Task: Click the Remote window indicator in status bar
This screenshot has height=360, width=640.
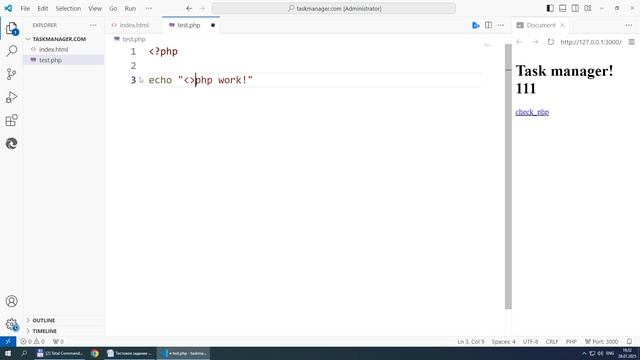Action: coord(8,341)
